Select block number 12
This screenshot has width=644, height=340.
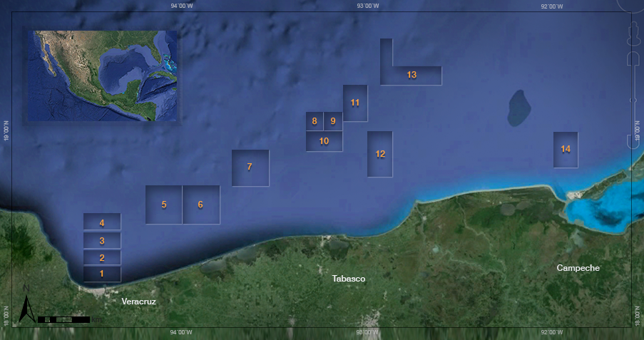tap(380, 154)
